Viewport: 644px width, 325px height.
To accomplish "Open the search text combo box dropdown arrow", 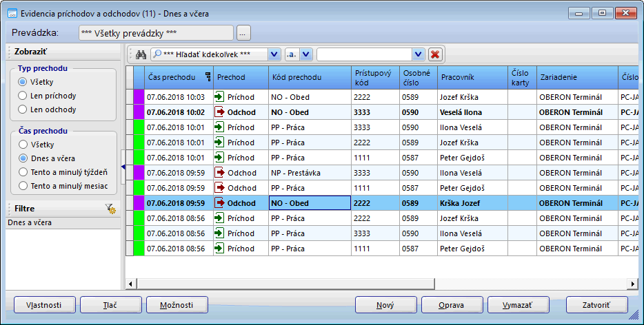I will (x=418, y=54).
